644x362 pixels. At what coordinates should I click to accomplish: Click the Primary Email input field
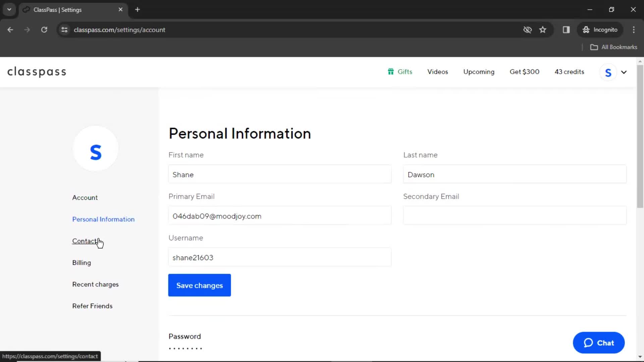279,216
